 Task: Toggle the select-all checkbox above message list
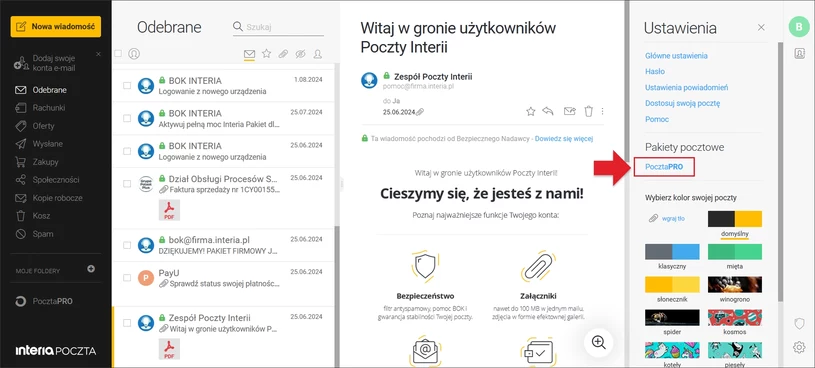pos(118,54)
